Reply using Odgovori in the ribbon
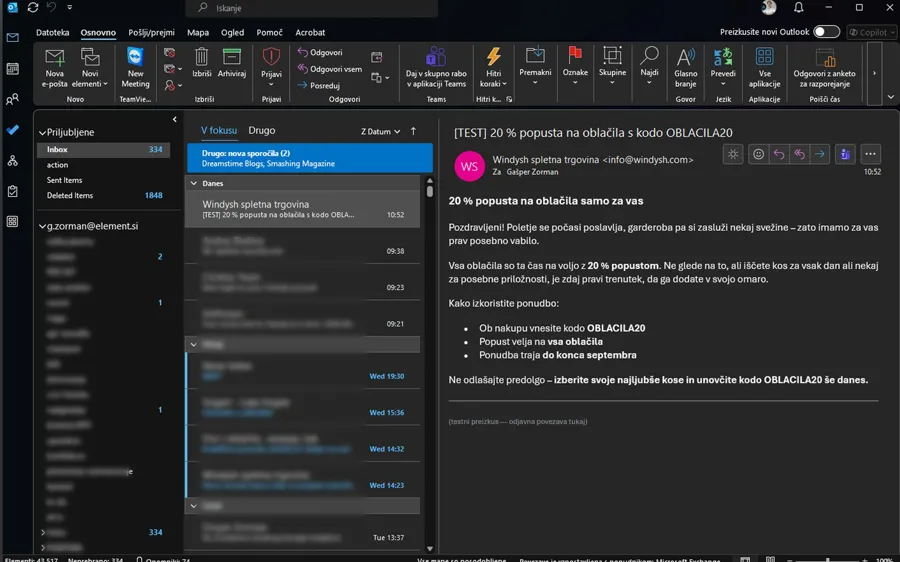The width and height of the screenshot is (900, 562). tap(320, 52)
